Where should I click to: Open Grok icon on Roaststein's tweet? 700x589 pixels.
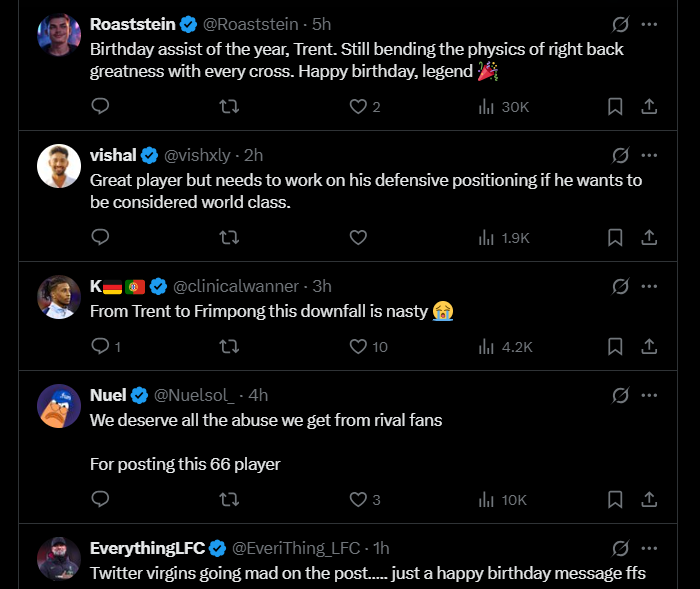point(620,24)
